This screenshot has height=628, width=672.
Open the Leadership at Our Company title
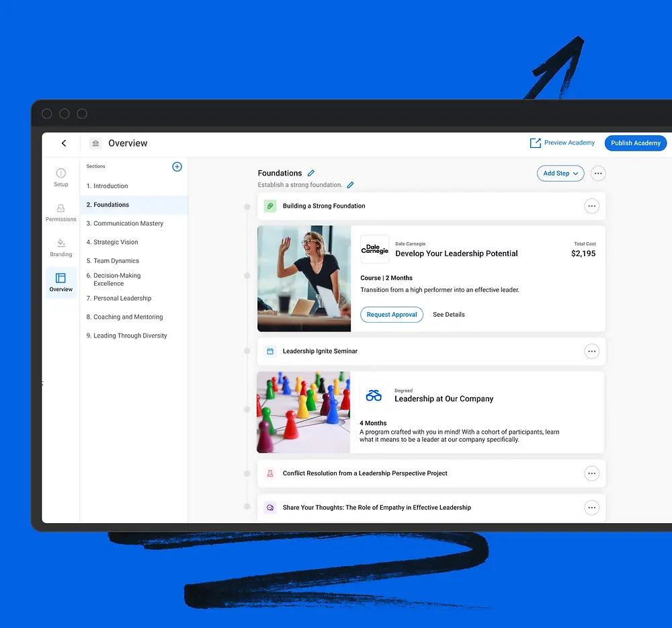[444, 399]
